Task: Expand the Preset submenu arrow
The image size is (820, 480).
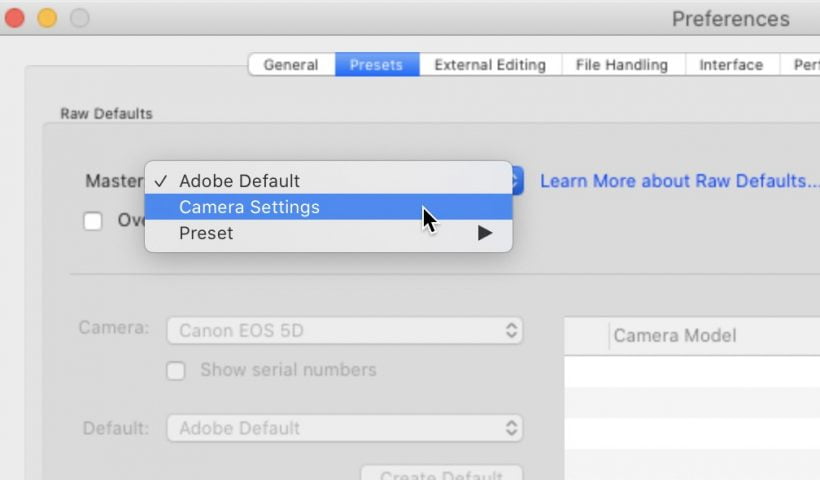Action: pos(485,233)
